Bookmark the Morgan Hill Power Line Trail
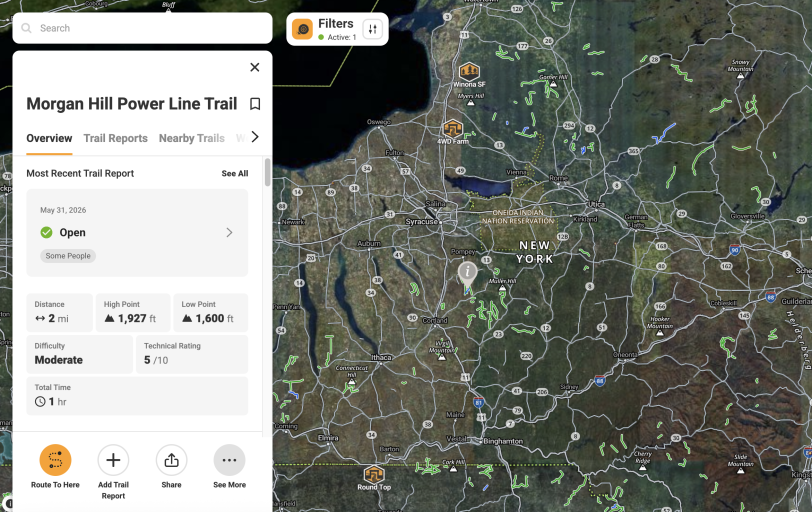 (x=255, y=104)
